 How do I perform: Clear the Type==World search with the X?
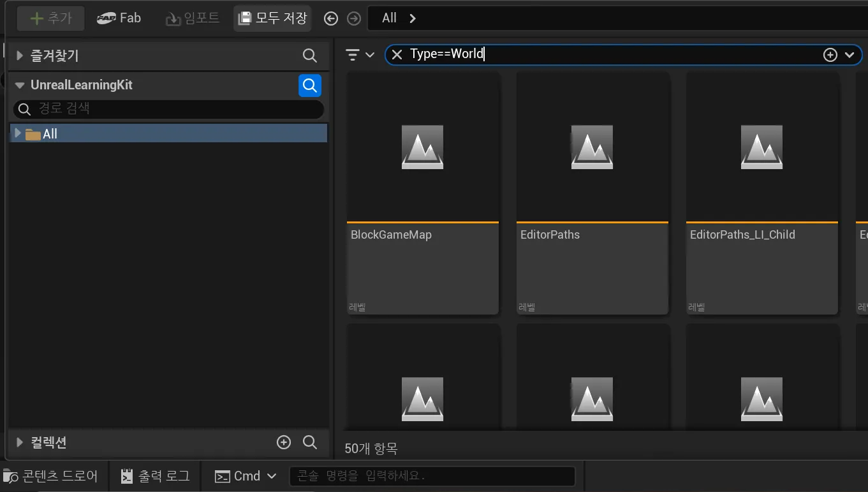pyautogui.click(x=397, y=55)
